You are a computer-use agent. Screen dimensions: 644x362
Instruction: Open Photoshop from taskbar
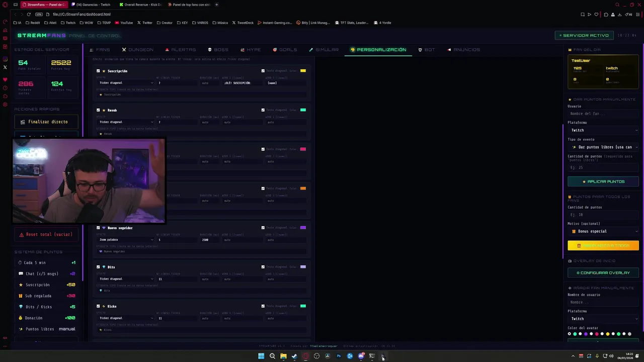click(x=339, y=356)
